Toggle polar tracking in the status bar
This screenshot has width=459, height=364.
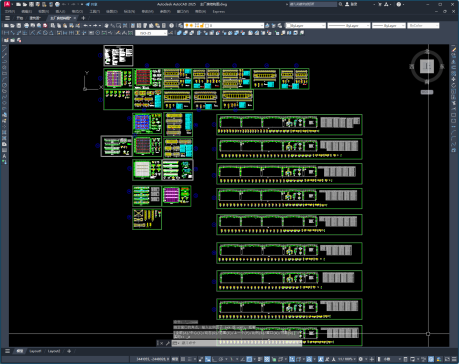pos(221,360)
